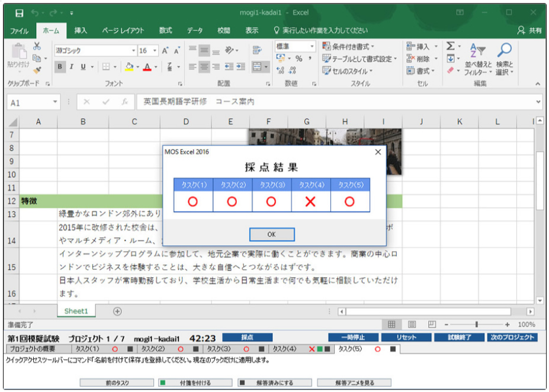
Task: Click the Copy icon in clipboard group
Action: pos(36,58)
